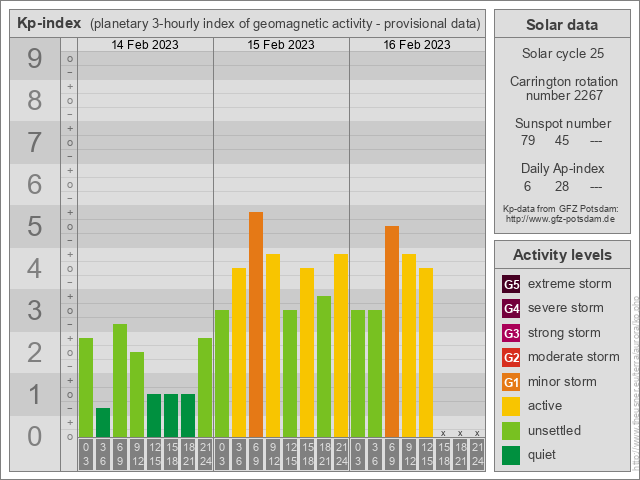The image size is (640, 480).
Task: Open the gfz-potsdam.de URL in Solar data
Action: pyautogui.click(x=560, y=218)
